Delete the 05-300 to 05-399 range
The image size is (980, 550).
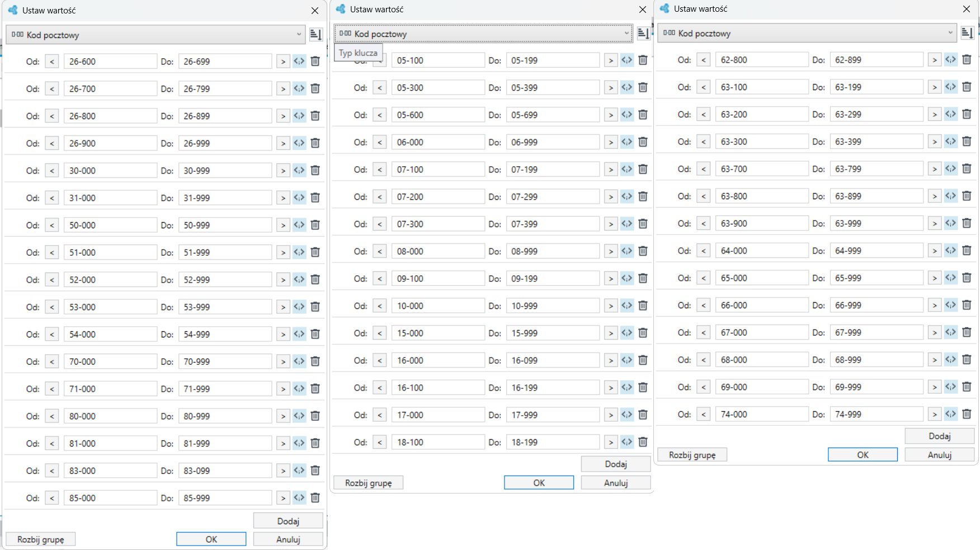point(643,87)
